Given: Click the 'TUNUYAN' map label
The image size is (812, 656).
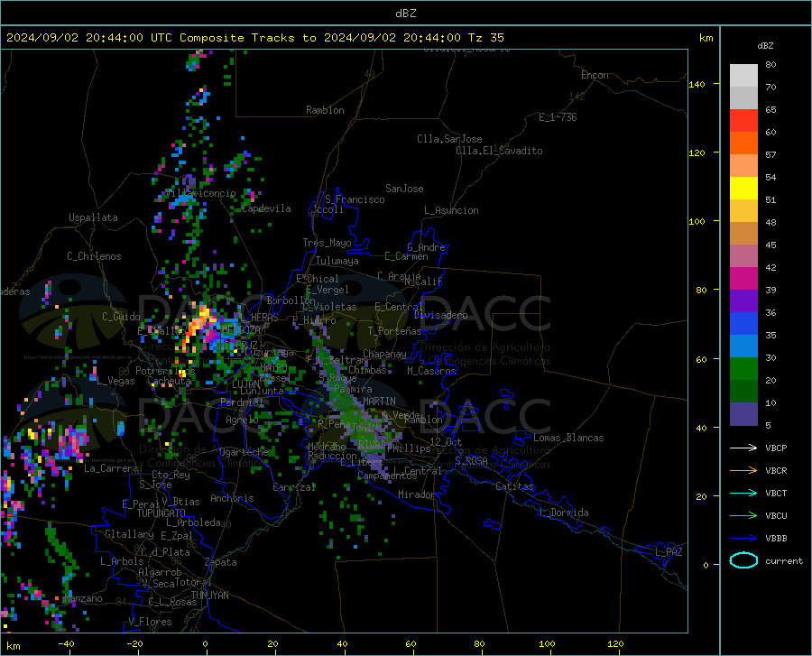Looking at the screenshot, I should pos(209,596).
